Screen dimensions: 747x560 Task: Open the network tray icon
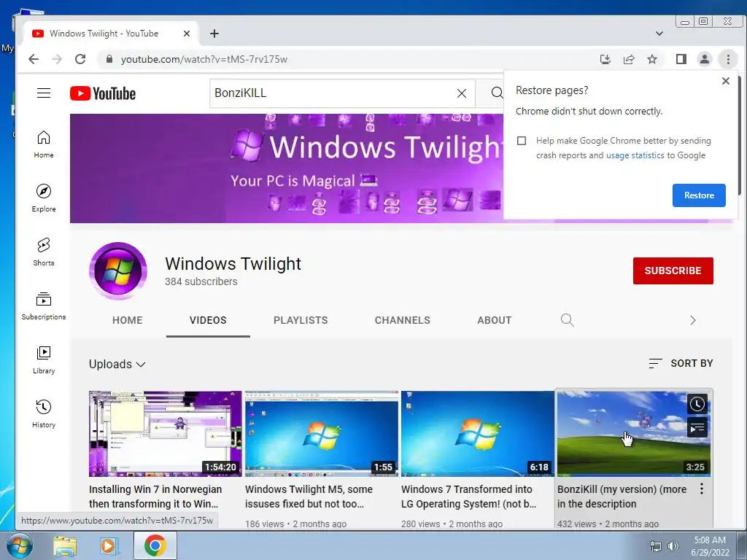656,546
